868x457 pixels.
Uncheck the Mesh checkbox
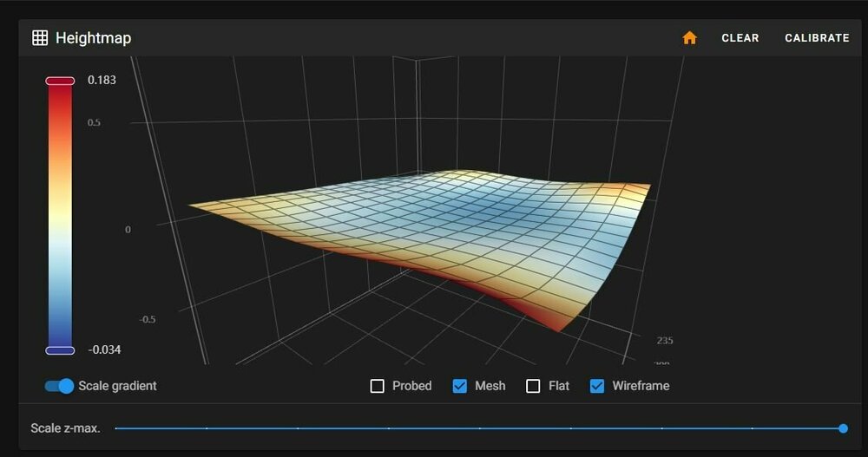point(460,386)
